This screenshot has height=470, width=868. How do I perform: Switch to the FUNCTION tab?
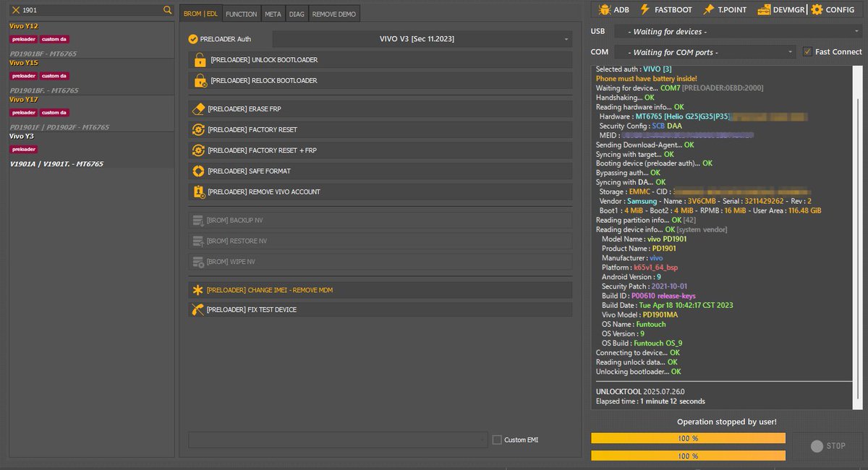[241, 14]
